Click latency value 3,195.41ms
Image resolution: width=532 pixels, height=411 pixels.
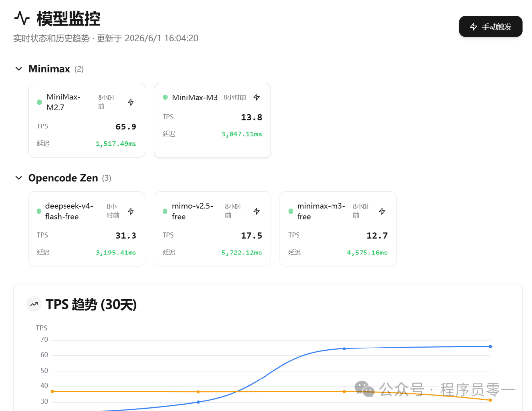116,253
